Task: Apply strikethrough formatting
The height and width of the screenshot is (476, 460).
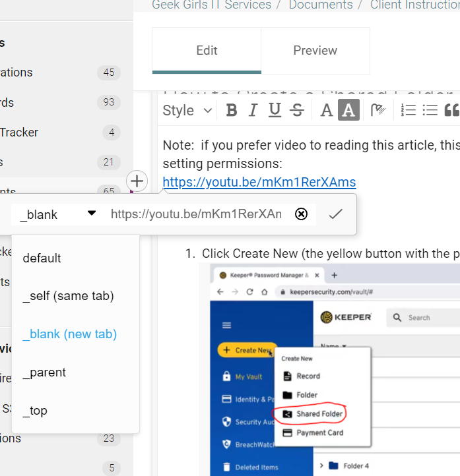Action: click(x=297, y=111)
